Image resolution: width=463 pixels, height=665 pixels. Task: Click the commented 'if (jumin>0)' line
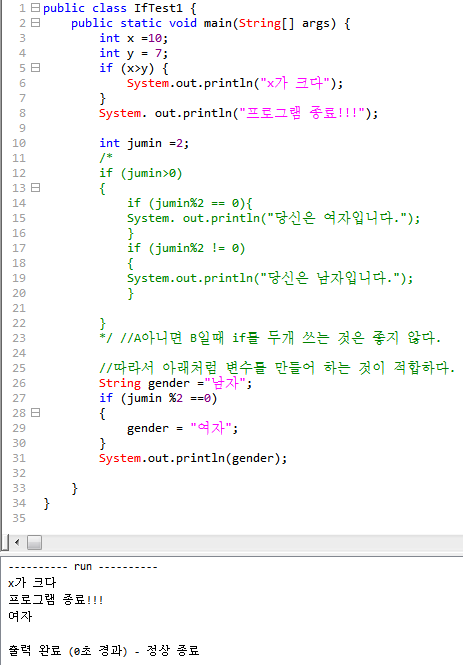coord(141,173)
